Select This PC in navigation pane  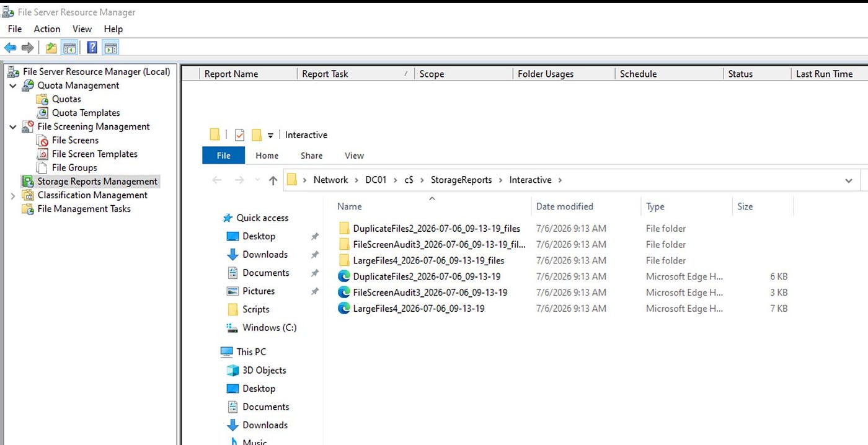click(x=251, y=351)
